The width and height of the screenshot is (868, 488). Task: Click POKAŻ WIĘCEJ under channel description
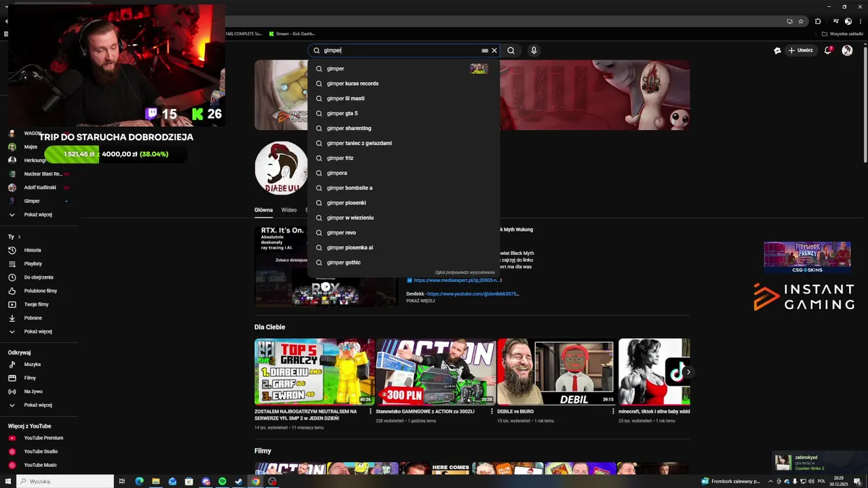click(x=420, y=301)
